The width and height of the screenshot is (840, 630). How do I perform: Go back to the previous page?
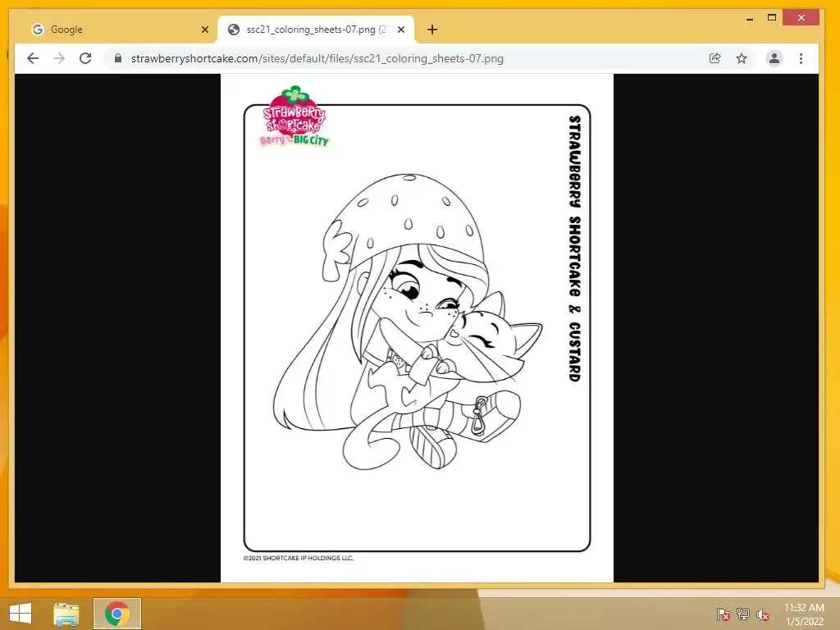[33, 58]
